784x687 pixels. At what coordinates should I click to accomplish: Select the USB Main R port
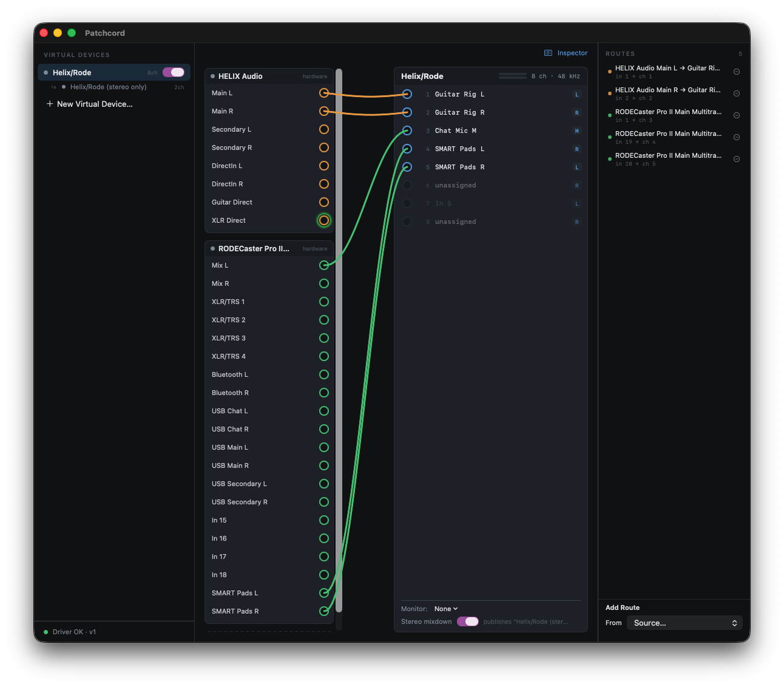point(324,465)
